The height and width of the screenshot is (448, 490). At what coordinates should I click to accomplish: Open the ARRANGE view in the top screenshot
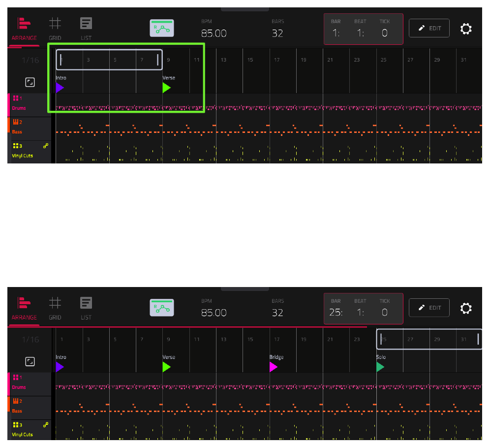point(24,29)
